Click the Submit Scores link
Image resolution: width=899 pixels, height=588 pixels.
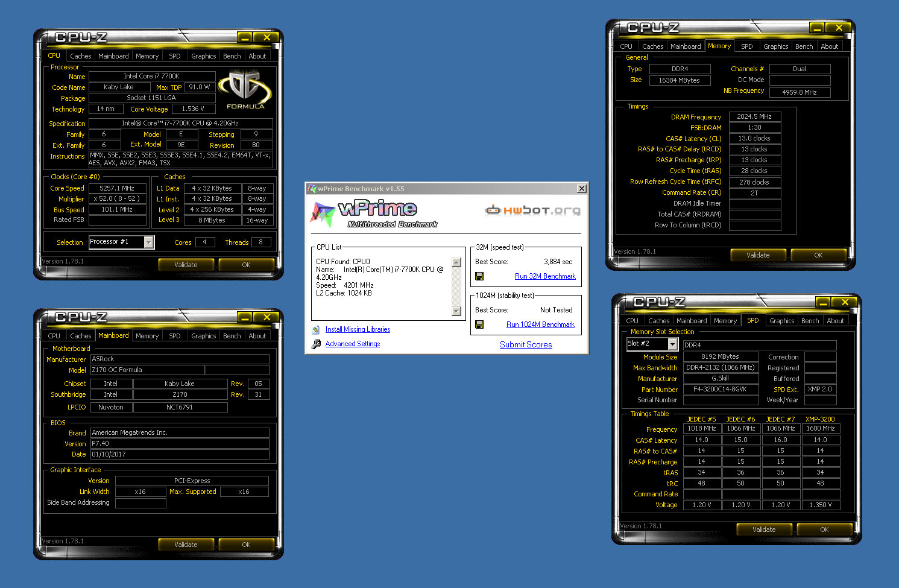click(x=526, y=344)
